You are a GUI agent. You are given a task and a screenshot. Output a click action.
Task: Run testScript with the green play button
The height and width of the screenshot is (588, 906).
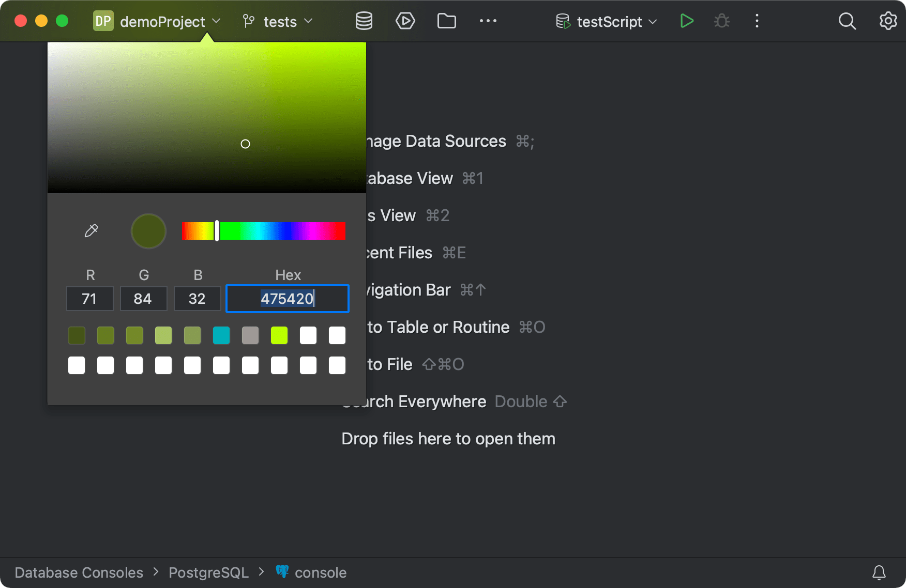pos(687,21)
